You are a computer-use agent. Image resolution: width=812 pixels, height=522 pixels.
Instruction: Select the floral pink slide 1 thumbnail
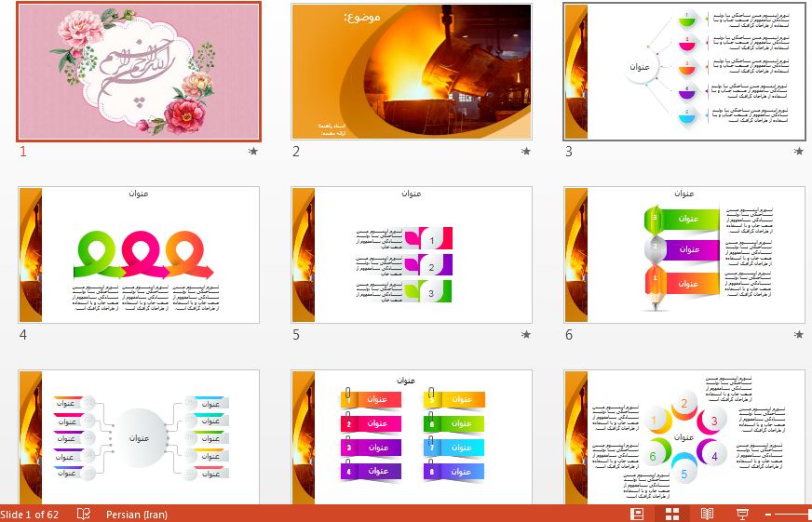(140, 71)
